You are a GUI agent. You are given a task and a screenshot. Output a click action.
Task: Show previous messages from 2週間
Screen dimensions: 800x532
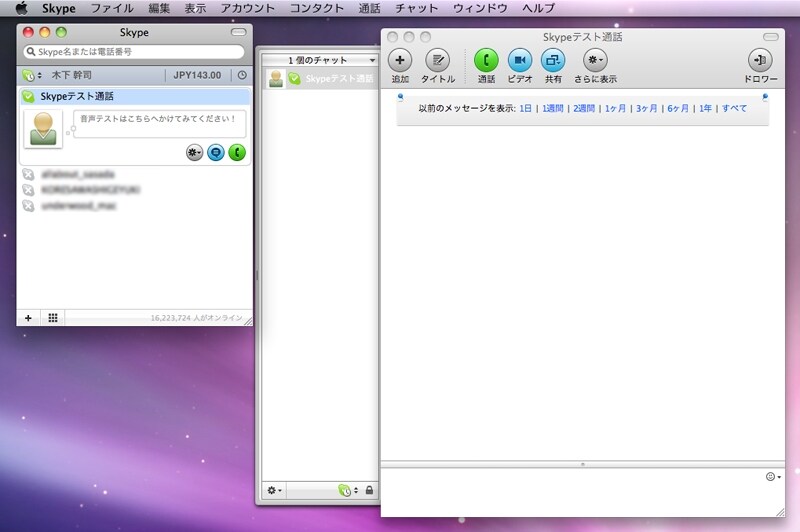coord(584,108)
